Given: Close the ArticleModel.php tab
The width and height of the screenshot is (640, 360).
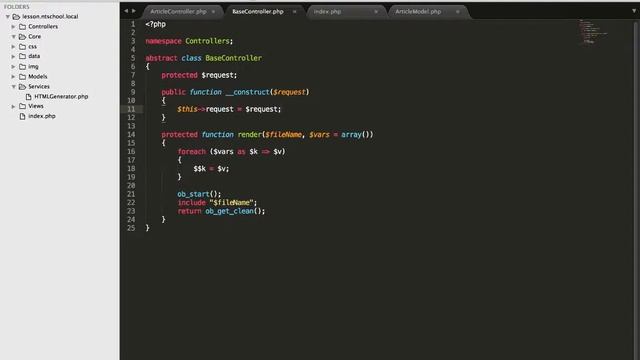Looking at the screenshot, I should click(458, 12).
